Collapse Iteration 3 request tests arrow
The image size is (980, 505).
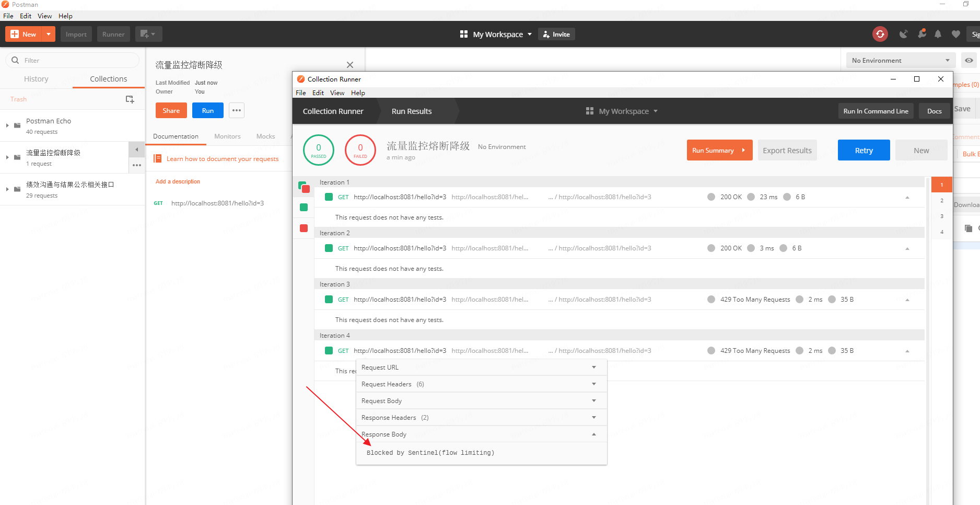pos(907,300)
